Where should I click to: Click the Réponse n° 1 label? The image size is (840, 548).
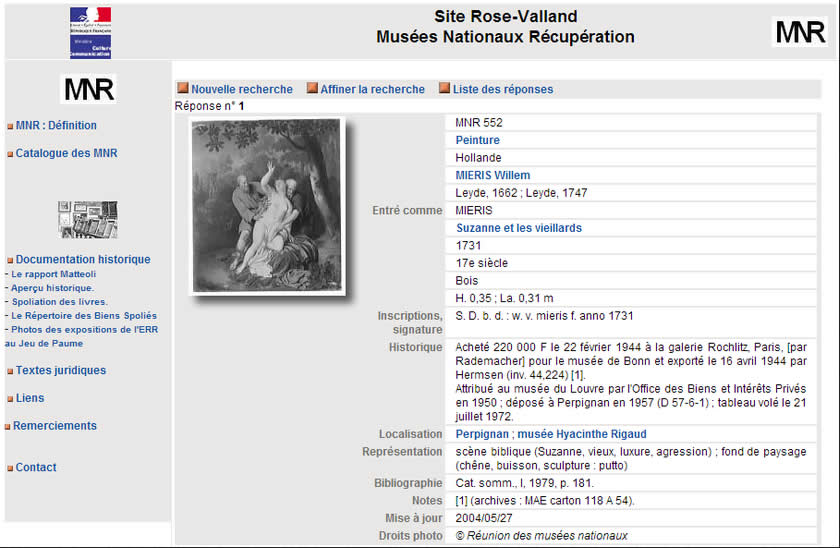point(209,106)
